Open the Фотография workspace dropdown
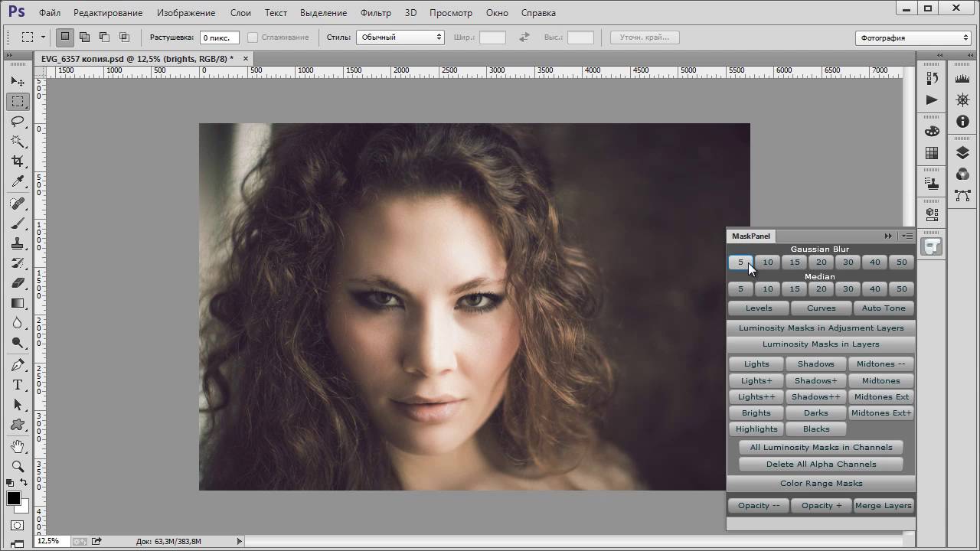 coord(913,37)
